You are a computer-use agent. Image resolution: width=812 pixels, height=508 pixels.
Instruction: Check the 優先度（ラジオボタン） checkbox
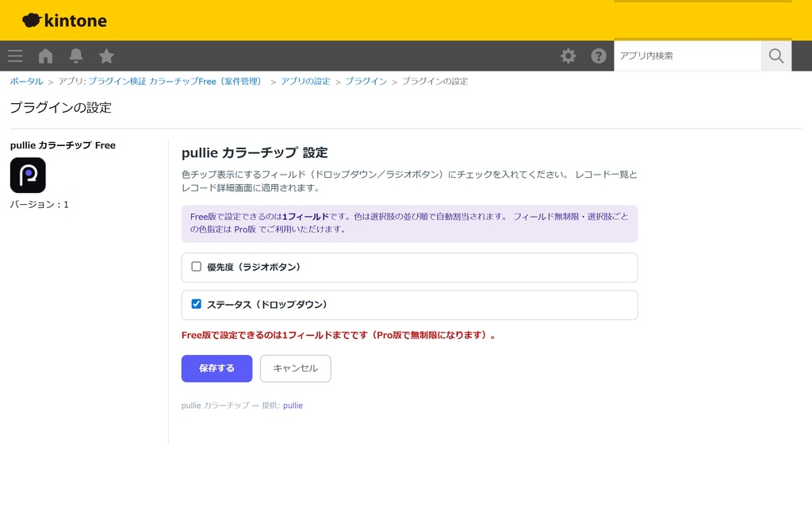pos(197,267)
